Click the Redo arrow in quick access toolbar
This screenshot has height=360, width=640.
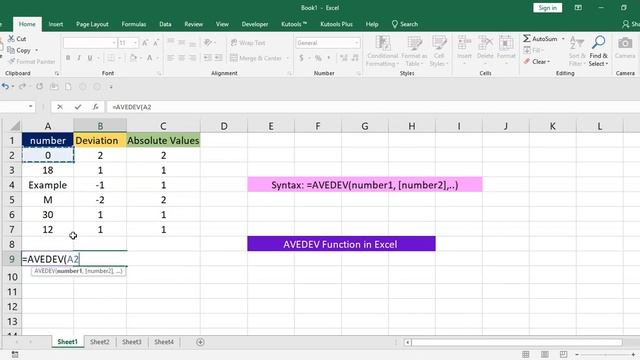pos(22,87)
